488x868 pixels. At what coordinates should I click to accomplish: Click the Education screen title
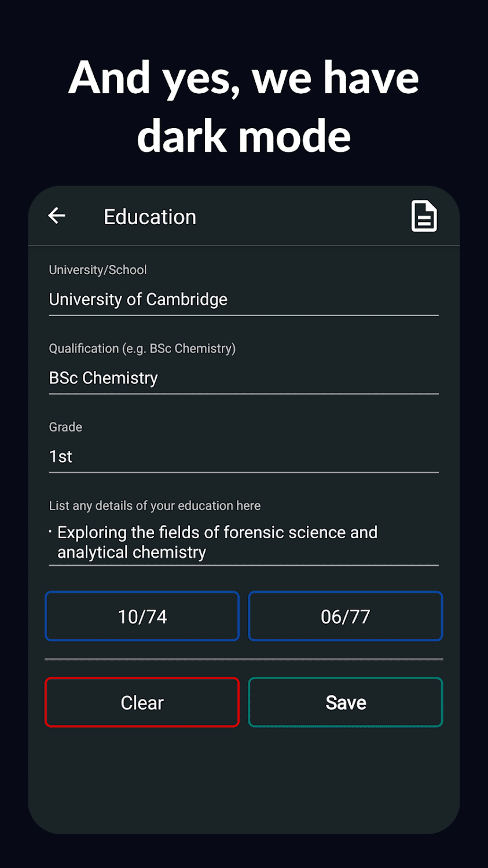tap(150, 217)
